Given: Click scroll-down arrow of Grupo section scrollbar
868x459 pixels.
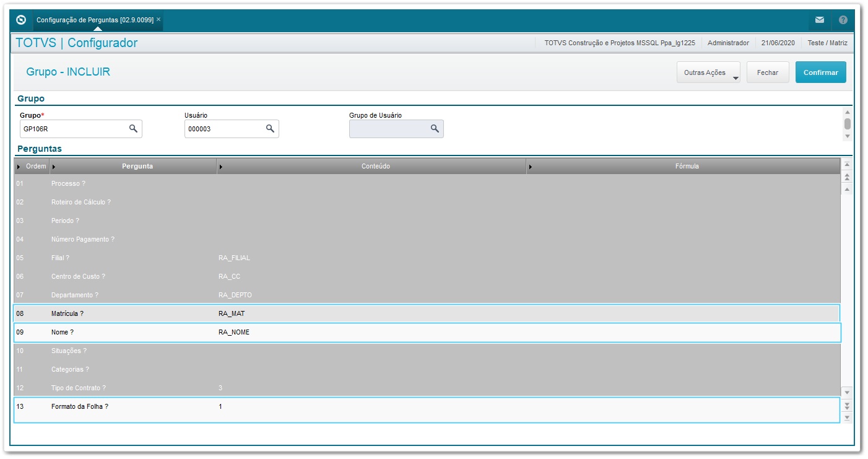Looking at the screenshot, I should click(x=848, y=136).
